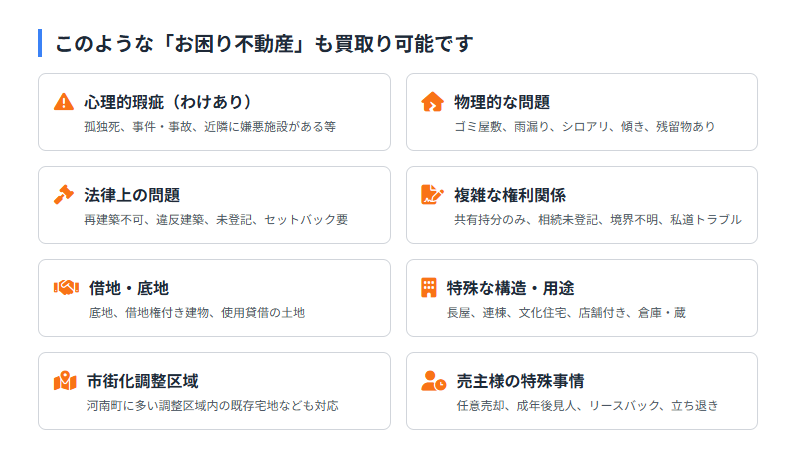
Task: Click the contract signature icon
Action: [x=432, y=195]
